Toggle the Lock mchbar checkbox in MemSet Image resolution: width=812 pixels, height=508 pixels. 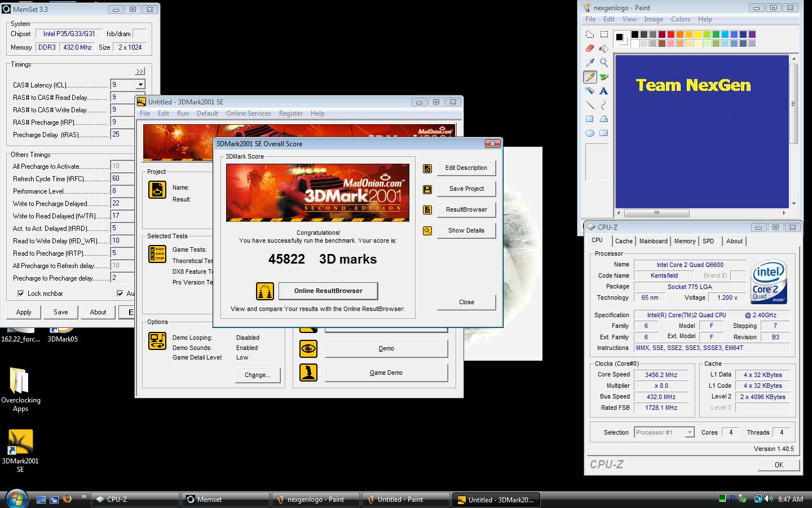click(x=21, y=294)
